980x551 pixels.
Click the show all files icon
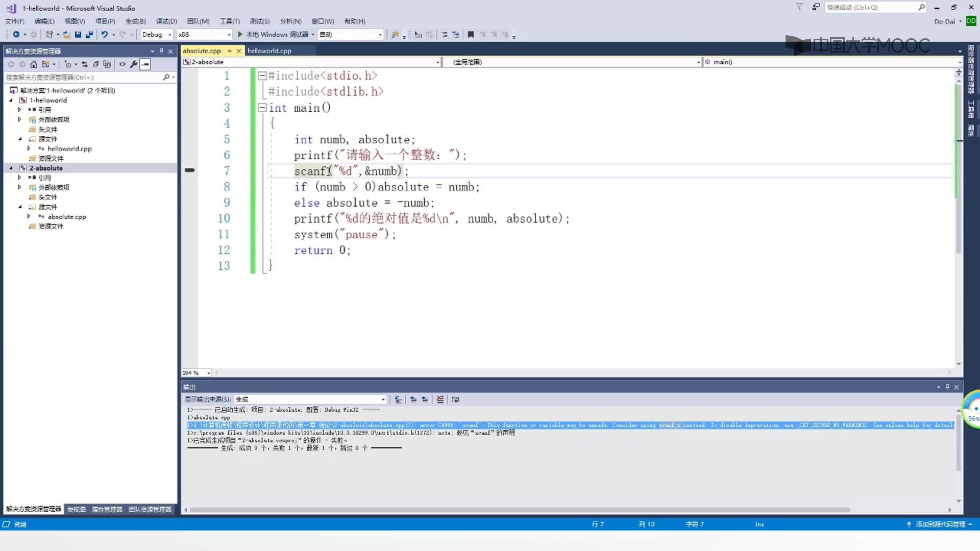[107, 64]
